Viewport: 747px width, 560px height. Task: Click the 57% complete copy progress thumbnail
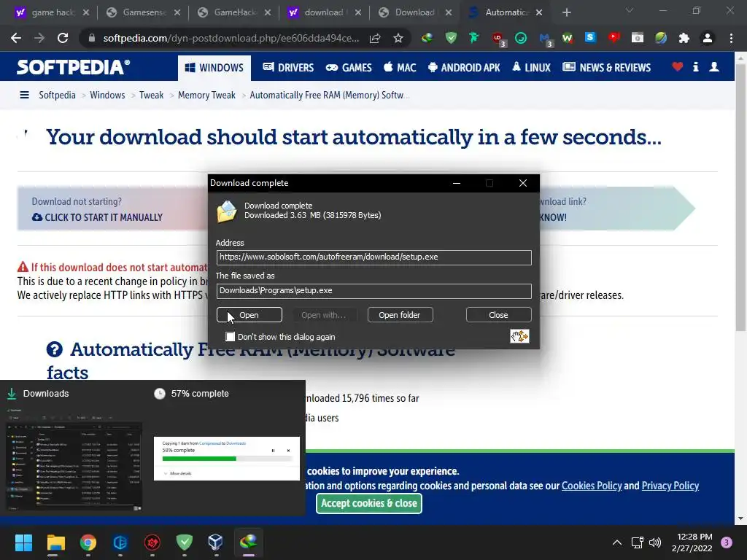227,459
